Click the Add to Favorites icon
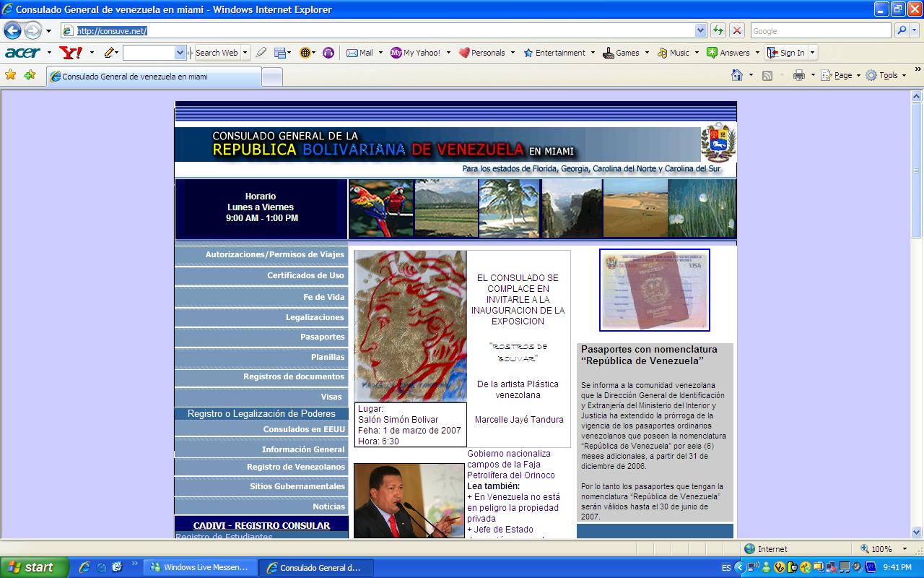Image resolution: width=924 pixels, height=578 pixels. pyautogui.click(x=30, y=75)
